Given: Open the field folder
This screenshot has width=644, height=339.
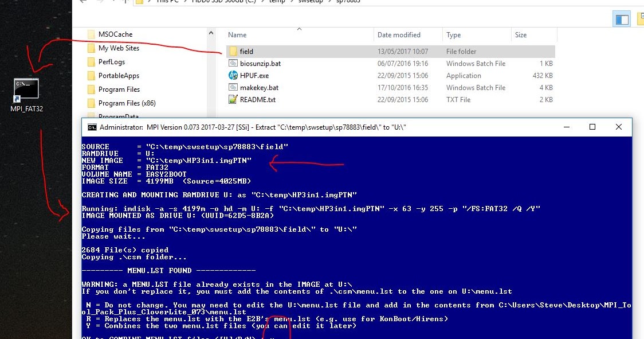Looking at the screenshot, I should [x=245, y=51].
